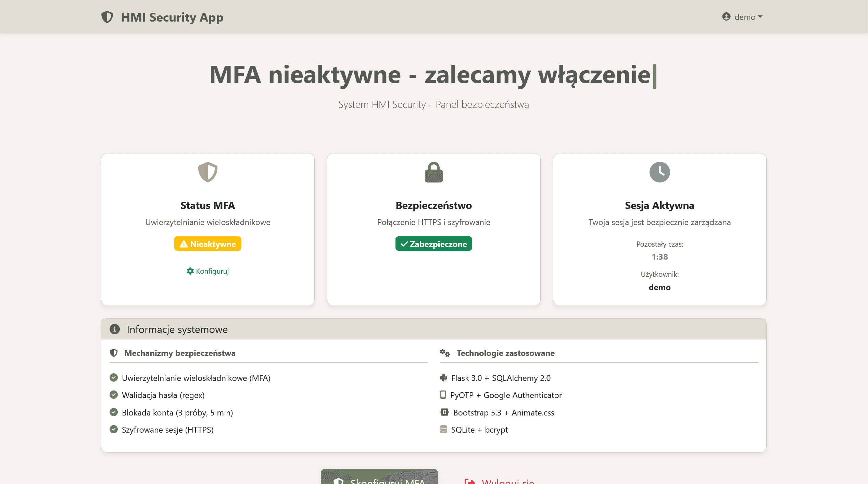Click the bold username demo in session card
The height and width of the screenshot is (484, 868).
point(659,287)
